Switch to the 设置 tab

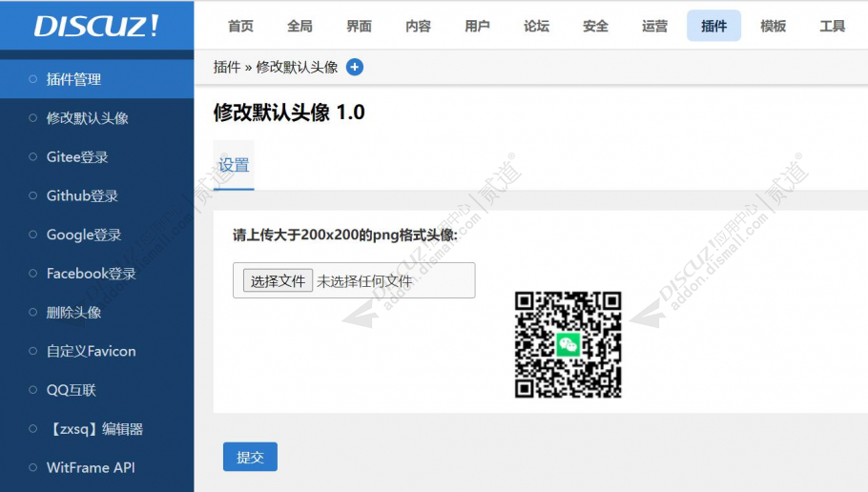(x=234, y=166)
